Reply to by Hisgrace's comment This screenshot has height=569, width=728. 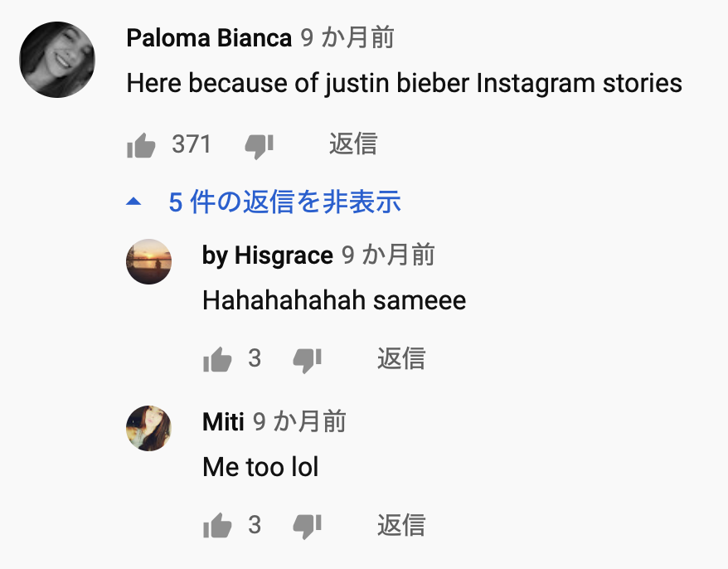(x=401, y=358)
